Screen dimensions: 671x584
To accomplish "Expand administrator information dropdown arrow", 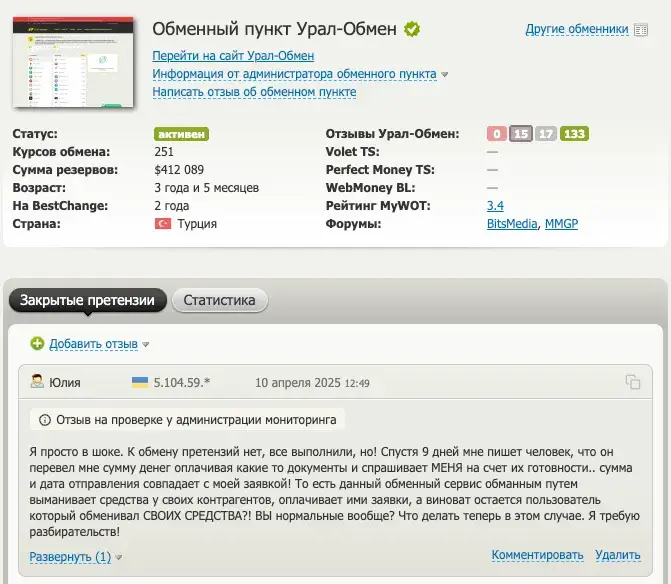I will 445,74.
